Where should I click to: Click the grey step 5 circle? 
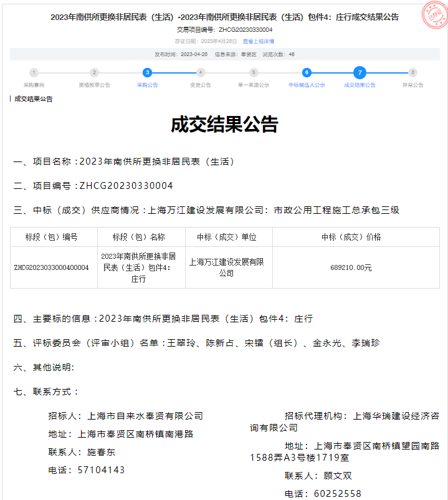pos(254,72)
